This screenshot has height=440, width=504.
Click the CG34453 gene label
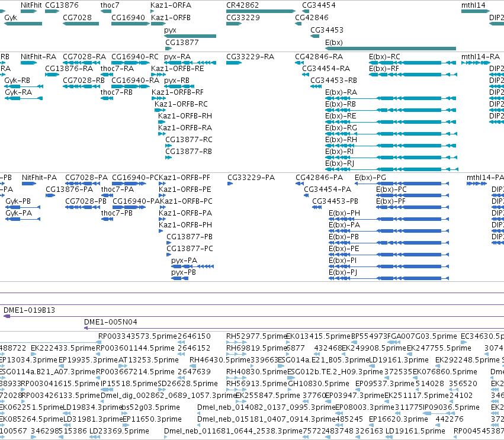click(327, 30)
